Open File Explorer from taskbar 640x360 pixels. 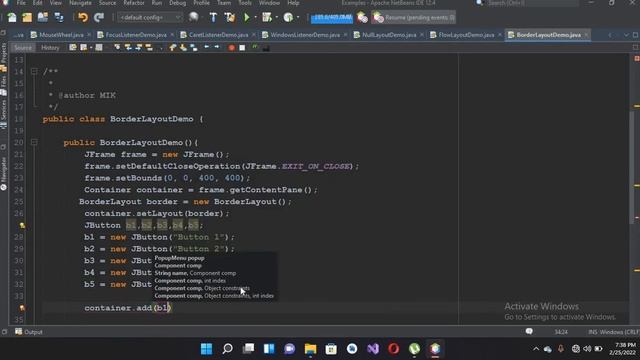[310, 349]
